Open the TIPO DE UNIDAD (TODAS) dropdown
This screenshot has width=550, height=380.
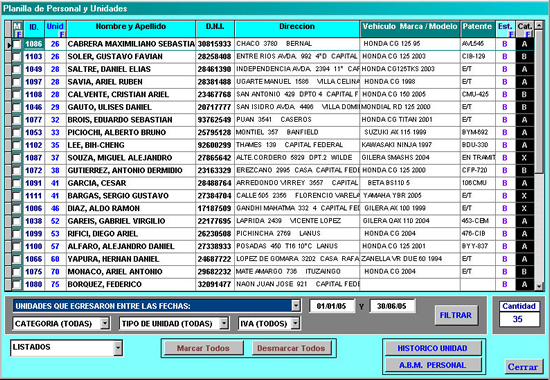coord(224,323)
